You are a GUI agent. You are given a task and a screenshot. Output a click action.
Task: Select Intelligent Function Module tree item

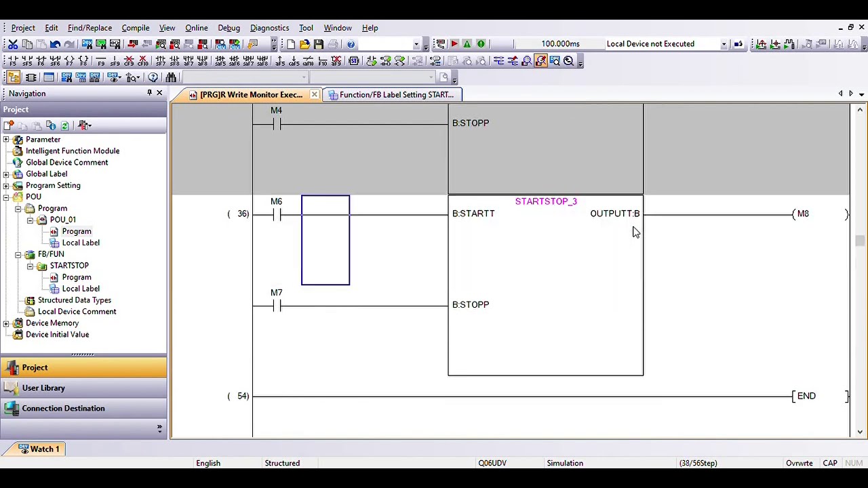[73, 151]
